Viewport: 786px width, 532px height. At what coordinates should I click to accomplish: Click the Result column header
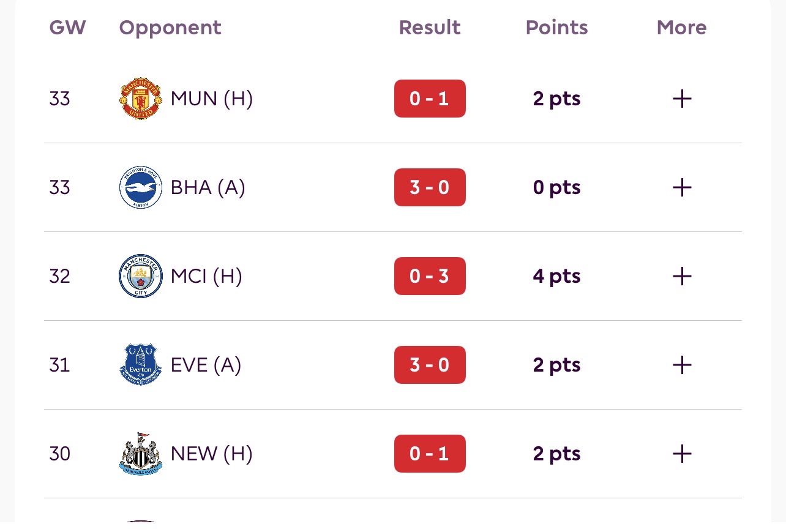pyautogui.click(x=430, y=28)
